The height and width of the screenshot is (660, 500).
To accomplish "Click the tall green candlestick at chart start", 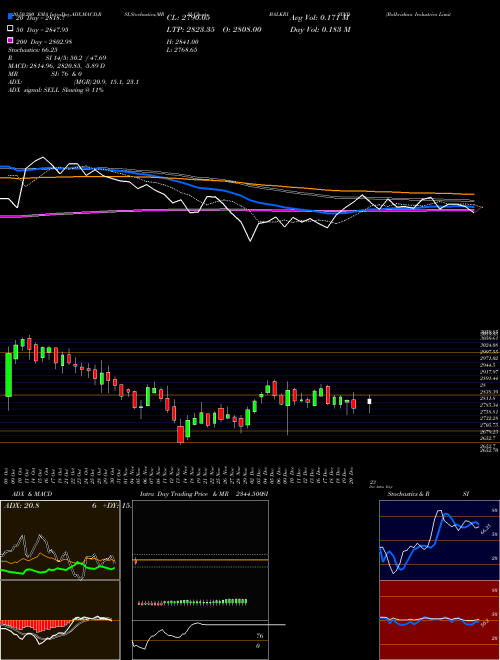I will click(8, 374).
